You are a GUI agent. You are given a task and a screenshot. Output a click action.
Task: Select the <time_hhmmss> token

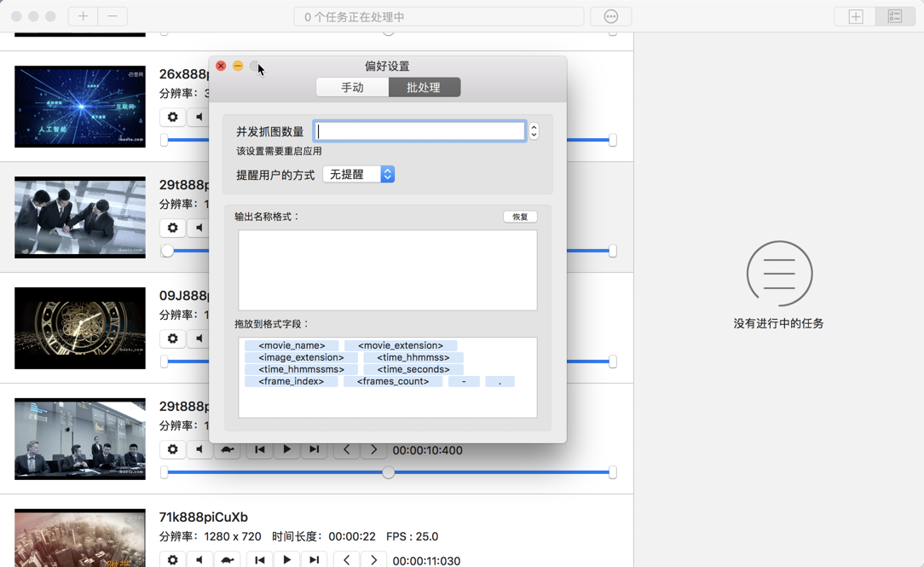point(413,357)
